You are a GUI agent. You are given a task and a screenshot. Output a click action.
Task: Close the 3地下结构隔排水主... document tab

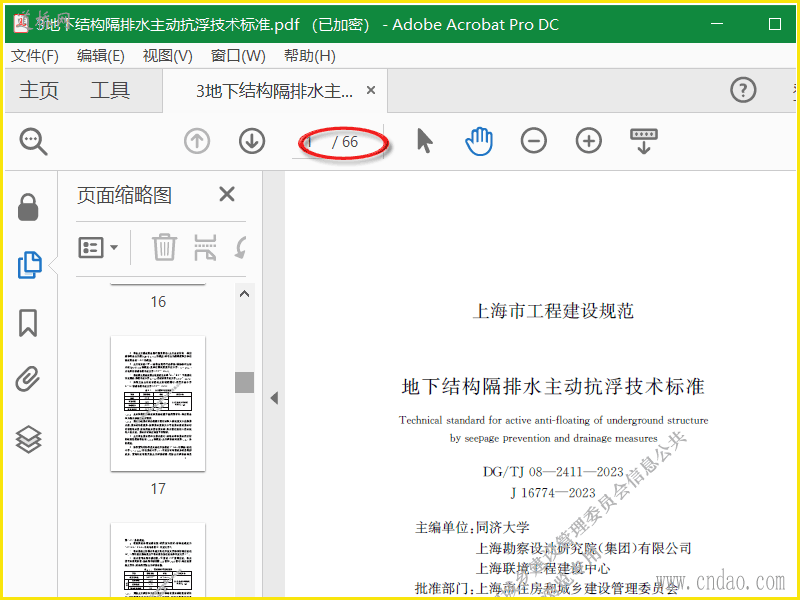pyautogui.click(x=371, y=90)
